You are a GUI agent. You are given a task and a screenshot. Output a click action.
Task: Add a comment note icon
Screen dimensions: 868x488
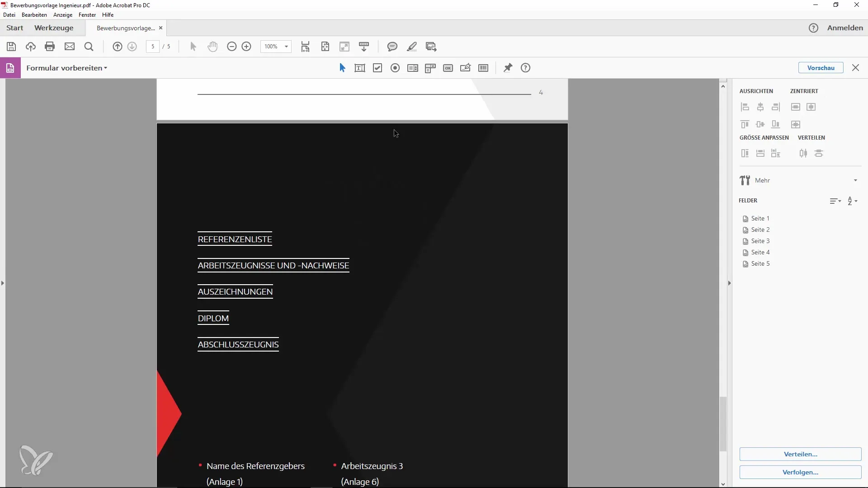pyautogui.click(x=392, y=47)
